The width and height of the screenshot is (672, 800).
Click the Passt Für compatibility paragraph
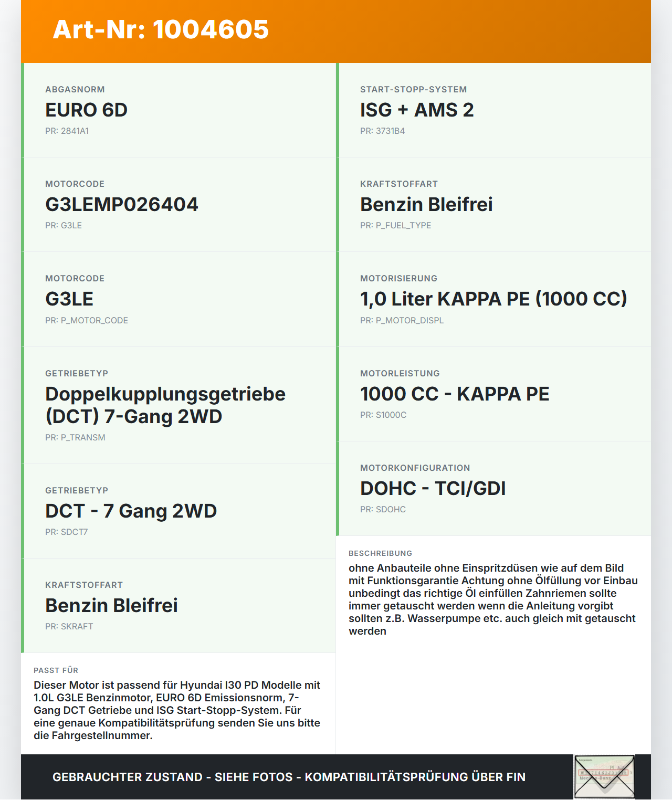pos(177,710)
